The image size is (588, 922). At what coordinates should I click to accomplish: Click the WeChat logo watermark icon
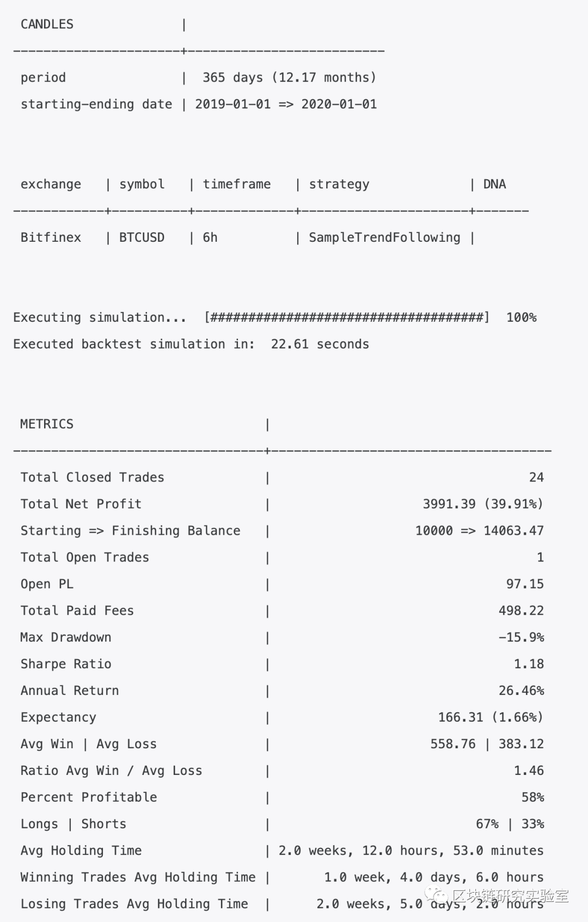436,895
